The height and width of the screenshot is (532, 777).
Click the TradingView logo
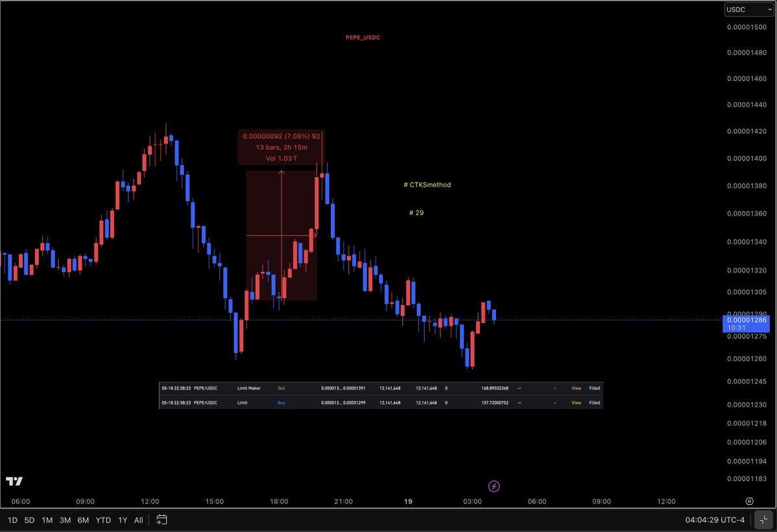point(14,481)
